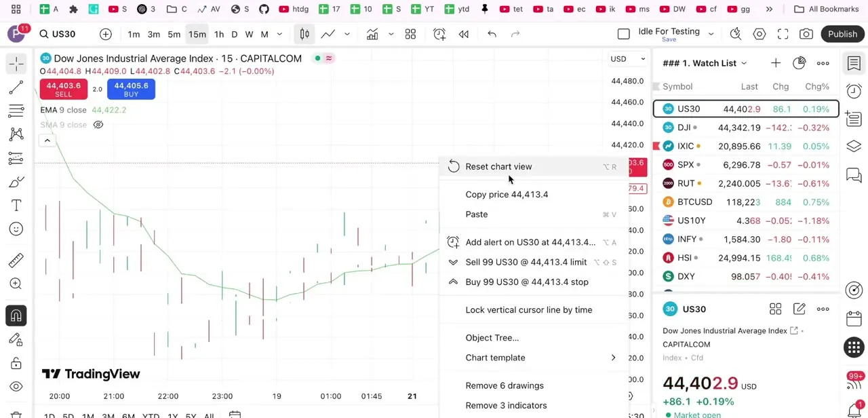This screenshot has width=868, height=418.
Task: Open the calendar panel in right sidebar
Action: (854, 318)
